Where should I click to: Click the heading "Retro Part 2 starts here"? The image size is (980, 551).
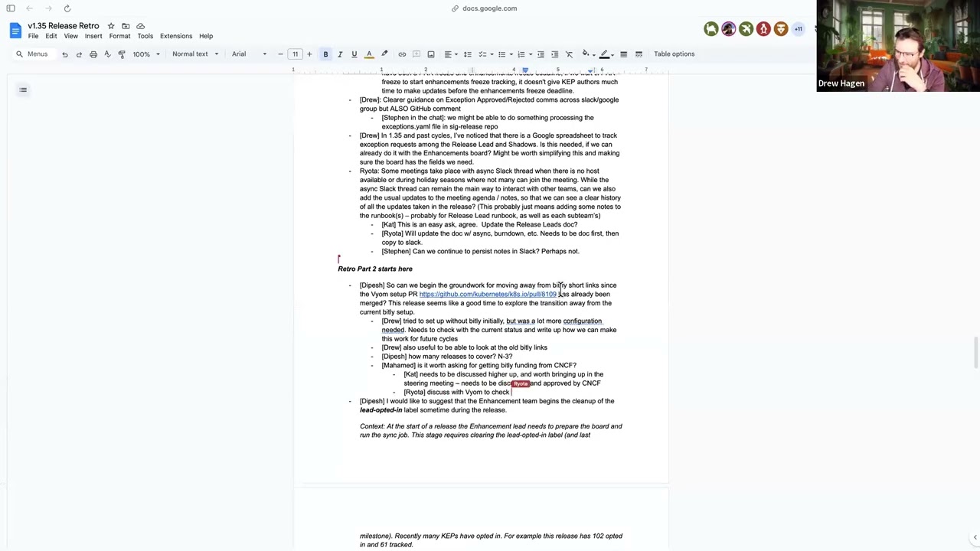pos(375,269)
